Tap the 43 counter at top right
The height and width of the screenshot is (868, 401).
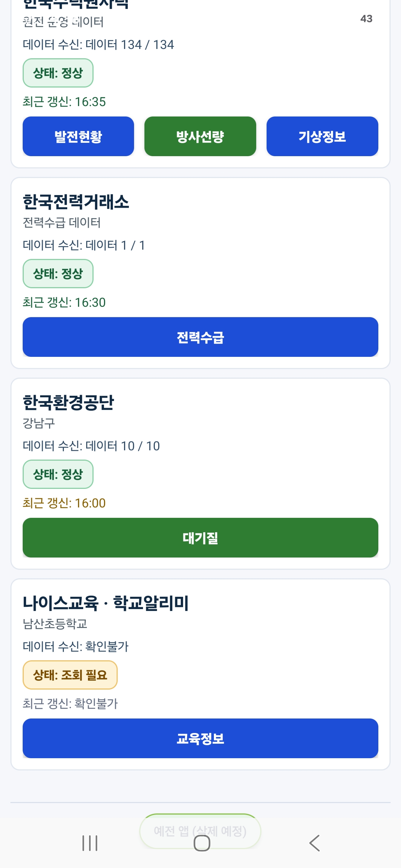coord(366,19)
